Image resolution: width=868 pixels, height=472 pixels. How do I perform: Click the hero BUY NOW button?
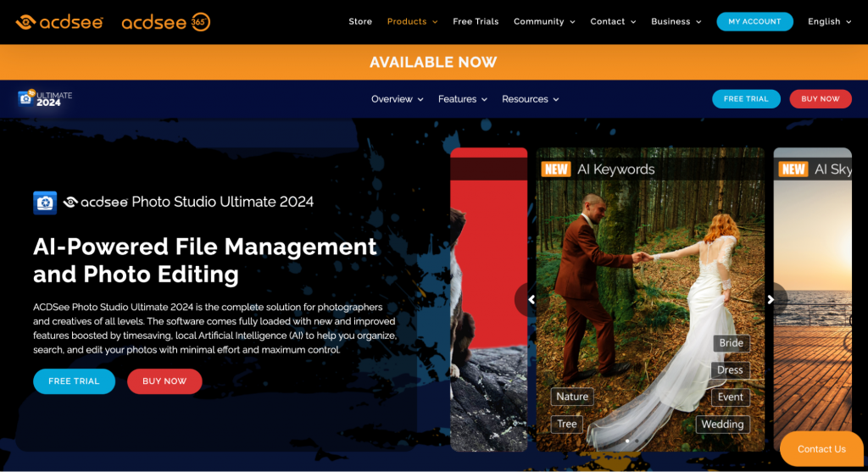coord(164,381)
